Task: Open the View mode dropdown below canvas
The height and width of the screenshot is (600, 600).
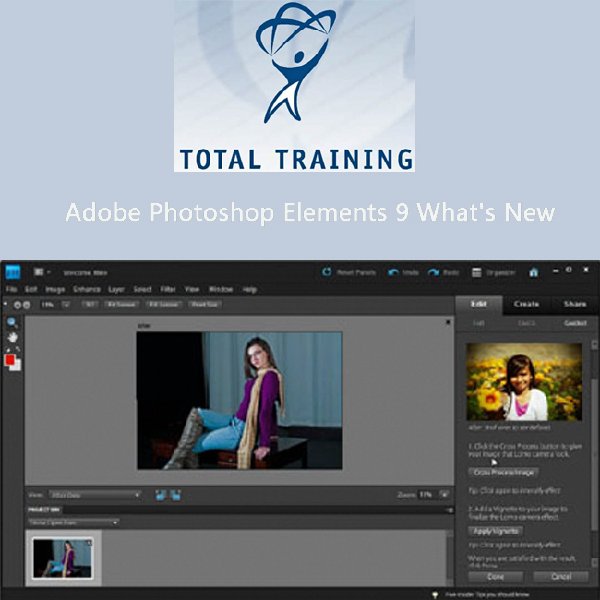Action: click(94, 495)
